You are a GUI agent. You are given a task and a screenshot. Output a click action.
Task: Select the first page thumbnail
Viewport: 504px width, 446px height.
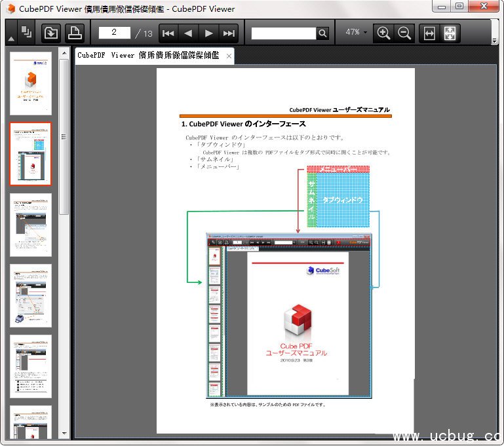point(30,84)
